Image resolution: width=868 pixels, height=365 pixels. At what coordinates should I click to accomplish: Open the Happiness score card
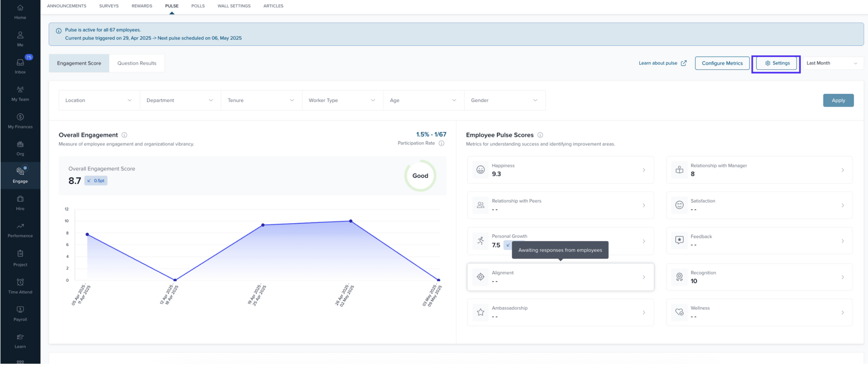[x=560, y=170]
